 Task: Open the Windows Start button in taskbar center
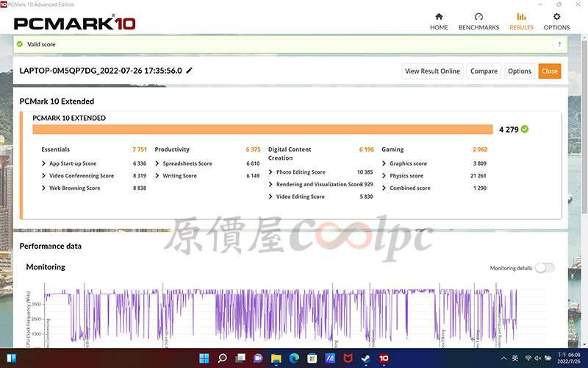204,358
